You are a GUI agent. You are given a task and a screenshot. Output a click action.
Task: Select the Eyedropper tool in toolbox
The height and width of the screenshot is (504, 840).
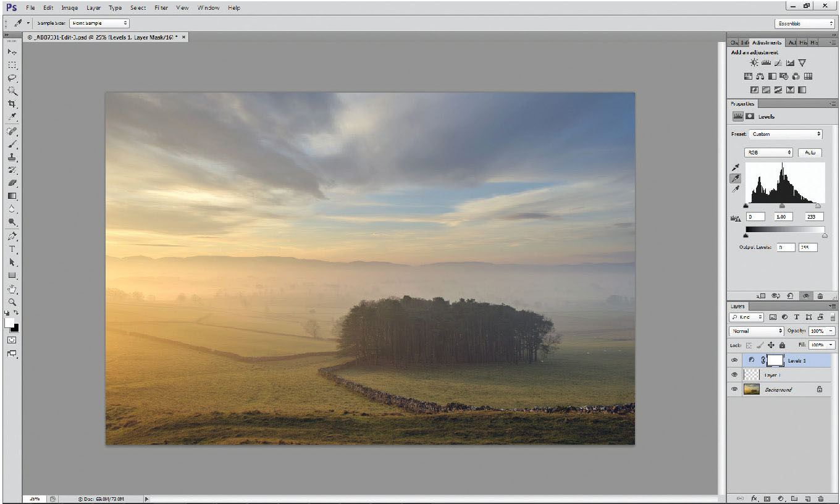pyautogui.click(x=12, y=117)
